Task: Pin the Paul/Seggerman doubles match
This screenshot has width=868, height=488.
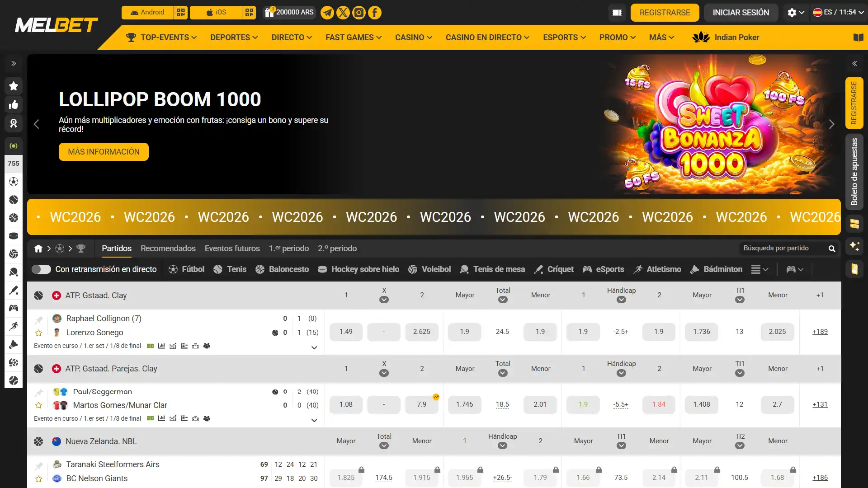Action: coord(39,393)
